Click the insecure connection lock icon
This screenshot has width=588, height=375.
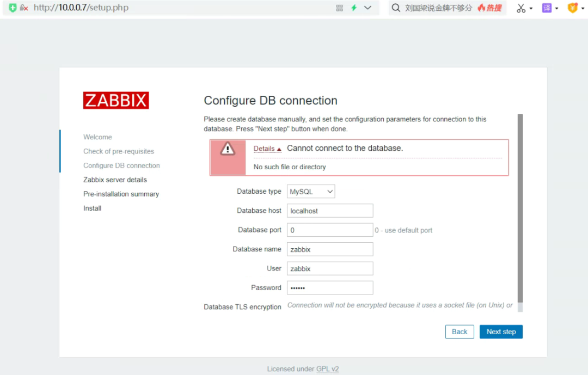click(x=24, y=8)
